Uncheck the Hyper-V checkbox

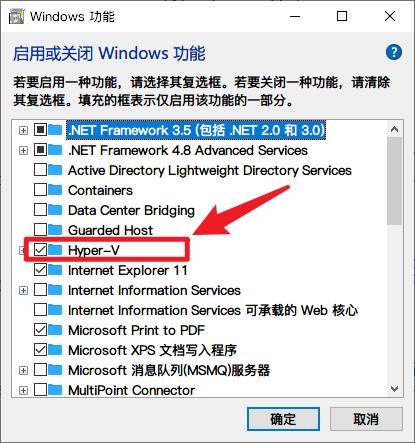coord(40,250)
